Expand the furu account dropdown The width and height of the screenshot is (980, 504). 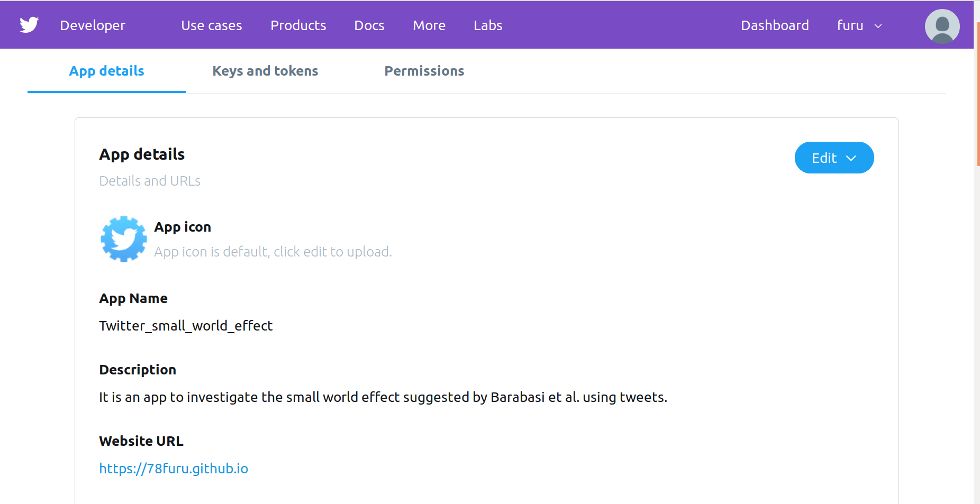[859, 25]
